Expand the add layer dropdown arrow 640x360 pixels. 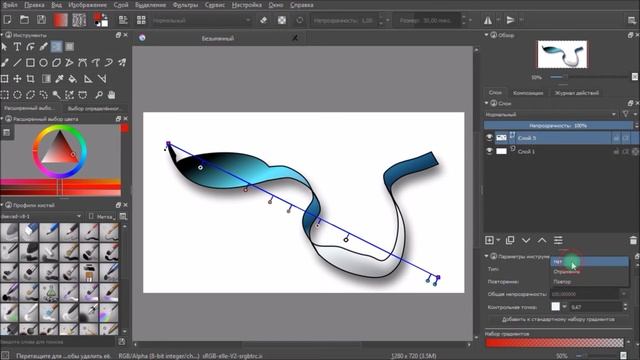(498, 240)
